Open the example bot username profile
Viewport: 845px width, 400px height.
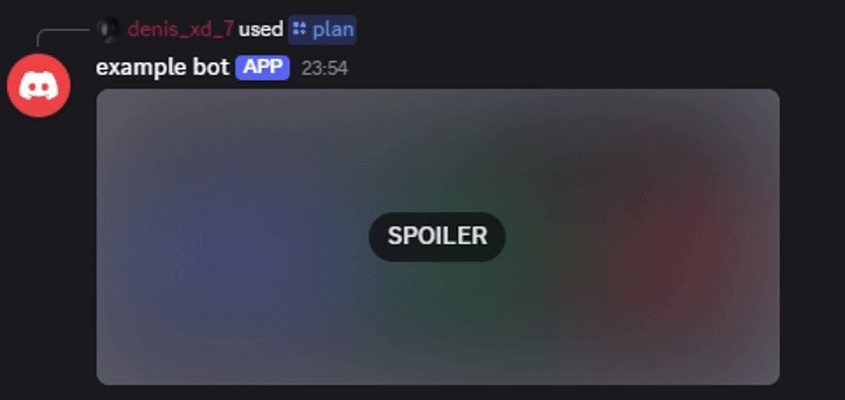click(163, 68)
